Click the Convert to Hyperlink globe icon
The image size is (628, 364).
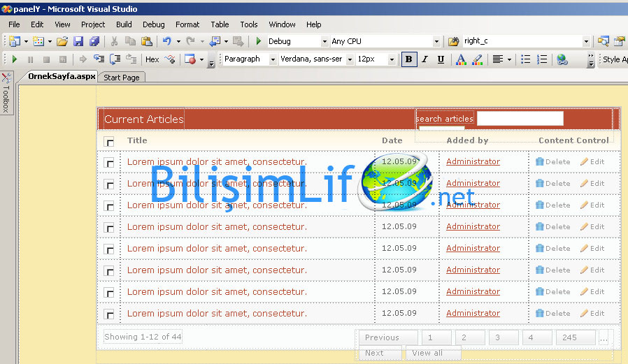(x=562, y=59)
